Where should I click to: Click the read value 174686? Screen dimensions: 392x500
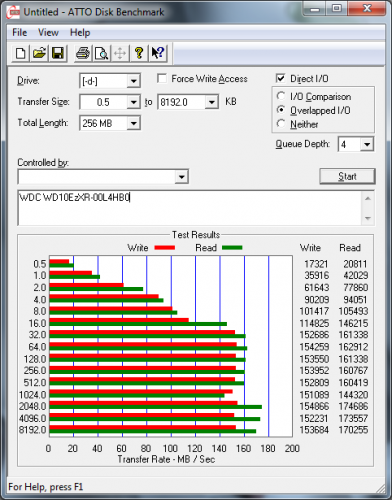coord(353,406)
